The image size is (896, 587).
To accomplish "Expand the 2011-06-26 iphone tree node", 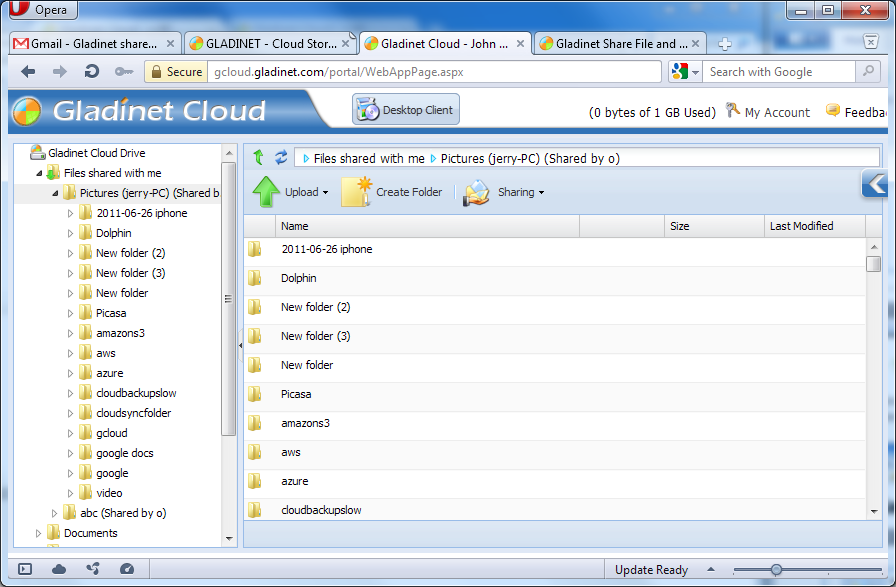I will 70,213.
